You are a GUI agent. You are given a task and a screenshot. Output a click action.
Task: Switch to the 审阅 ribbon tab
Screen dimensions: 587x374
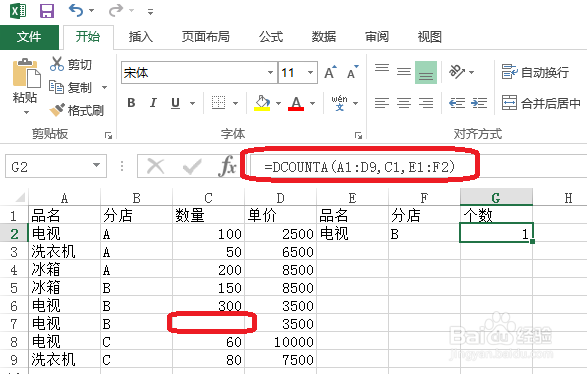point(377,37)
